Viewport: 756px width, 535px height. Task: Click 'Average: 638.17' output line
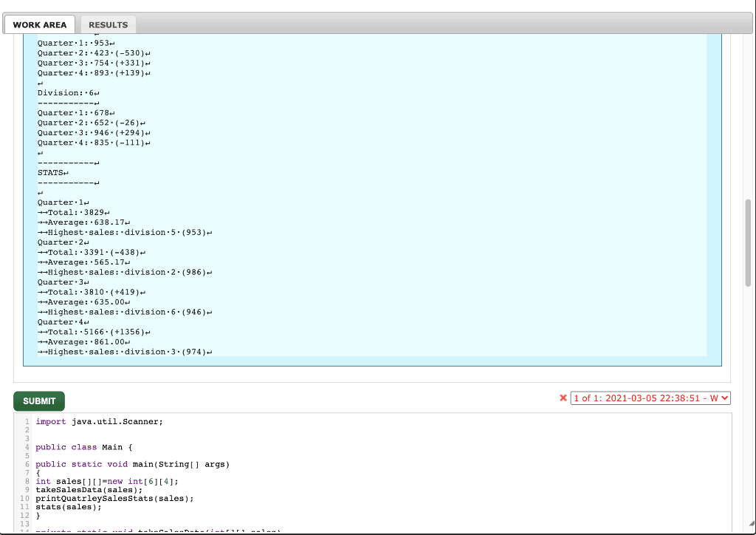tap(84, 222)
